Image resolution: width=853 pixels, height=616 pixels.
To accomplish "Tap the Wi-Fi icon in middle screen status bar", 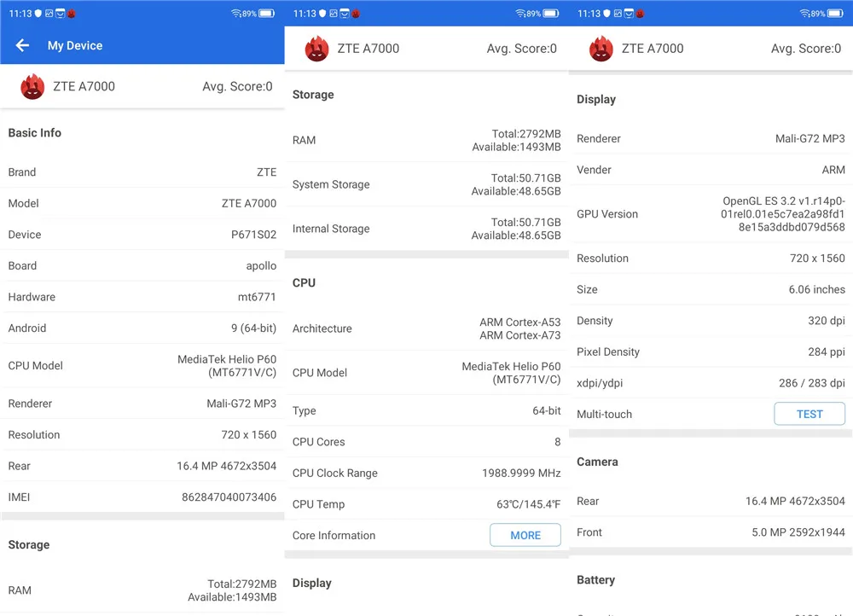I will [x=520, y=14].
